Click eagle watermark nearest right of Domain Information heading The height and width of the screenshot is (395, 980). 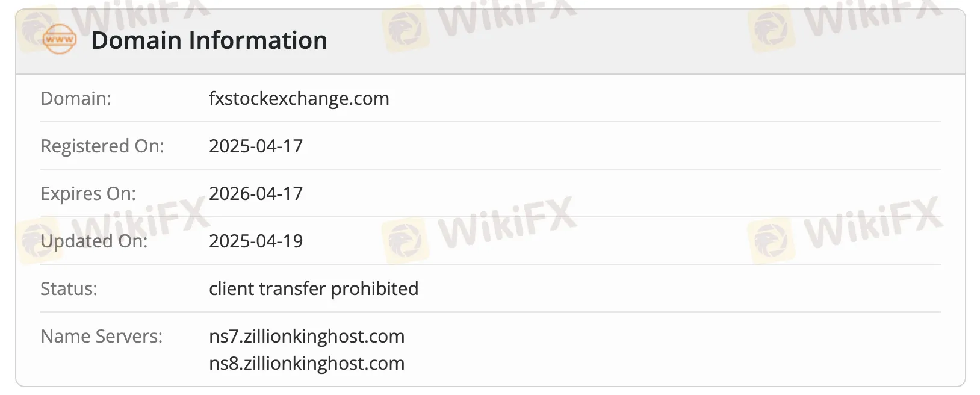(405, 28)
